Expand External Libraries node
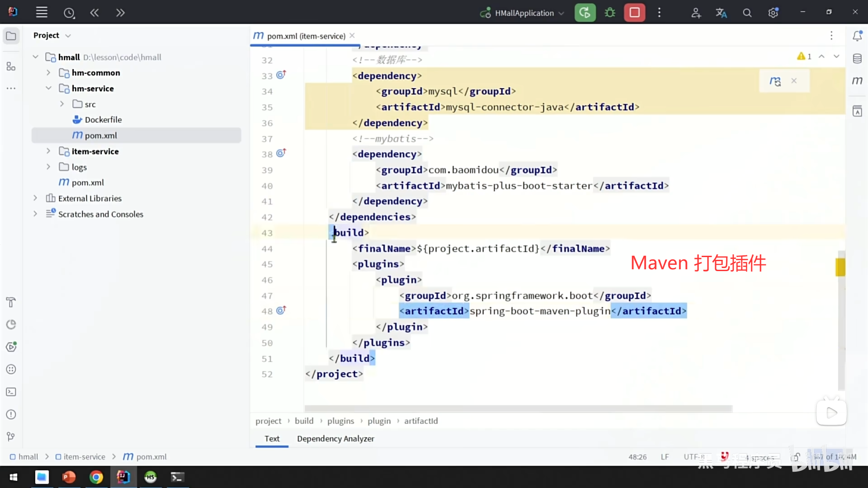The image size is (868, 488). click(35, 198)
